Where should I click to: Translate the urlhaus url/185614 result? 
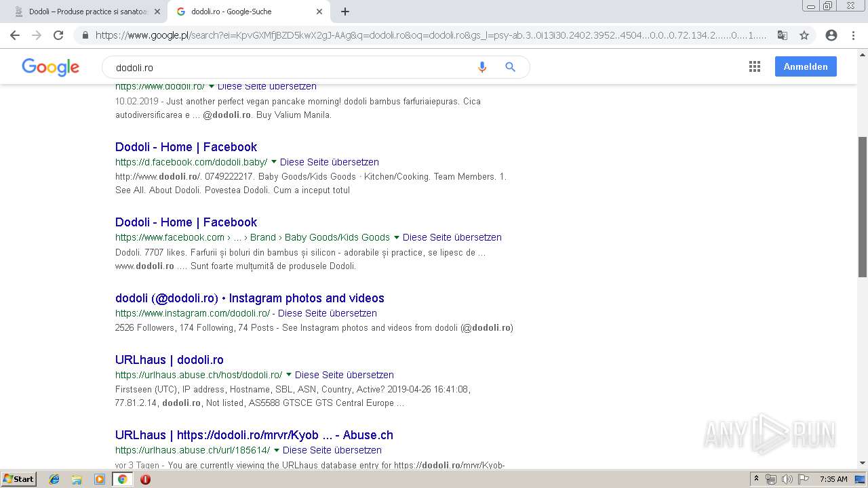[332, 450]
